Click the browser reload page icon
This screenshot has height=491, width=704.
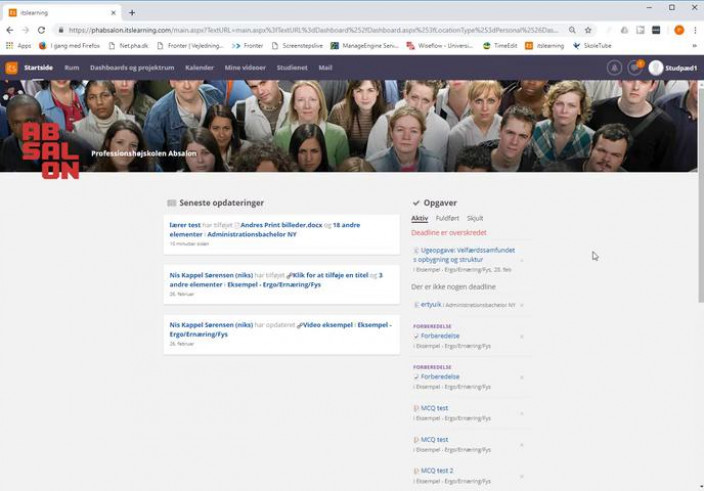pyautogui.click(x=40, y=30)
